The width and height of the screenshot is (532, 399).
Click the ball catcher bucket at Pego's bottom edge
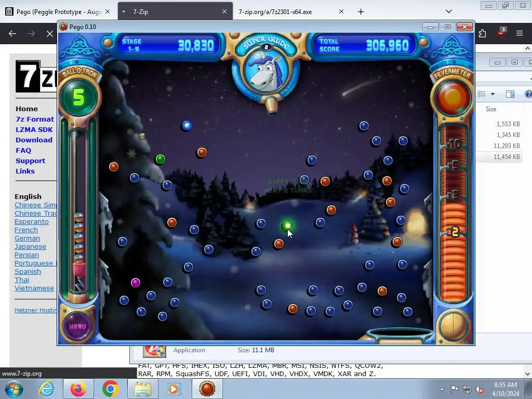(x=400, y=335)
